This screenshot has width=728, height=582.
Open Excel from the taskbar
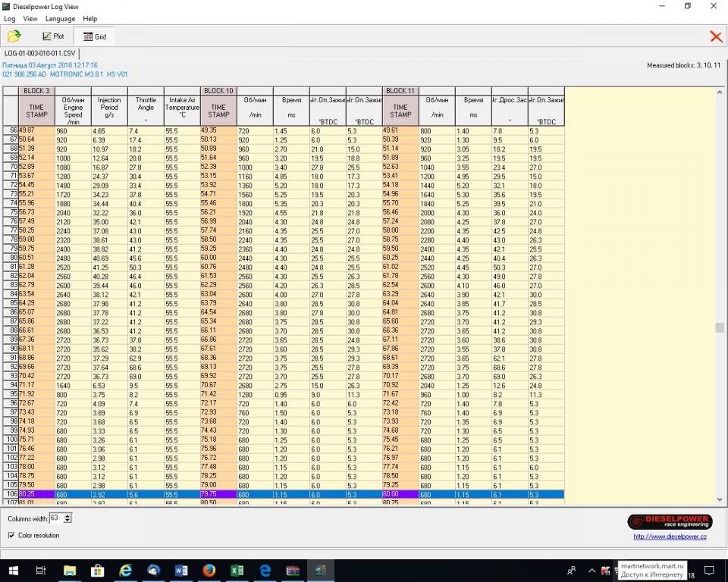[x=237, y=571]
